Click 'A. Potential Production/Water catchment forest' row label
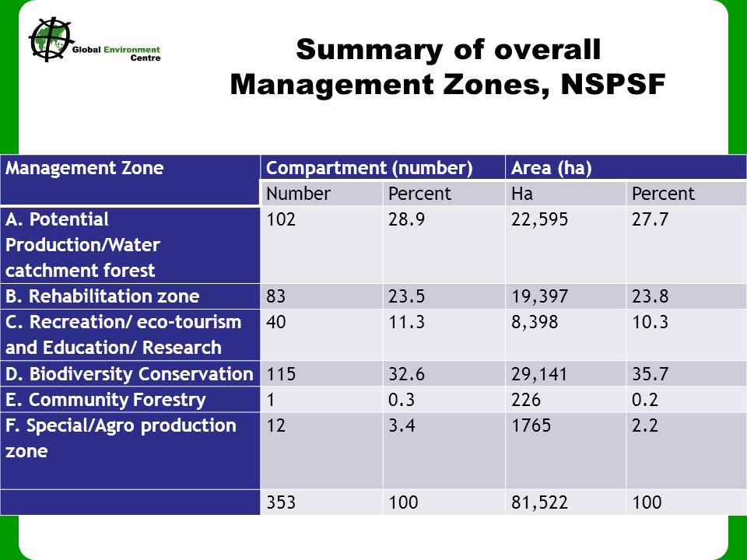 point(82,245)
